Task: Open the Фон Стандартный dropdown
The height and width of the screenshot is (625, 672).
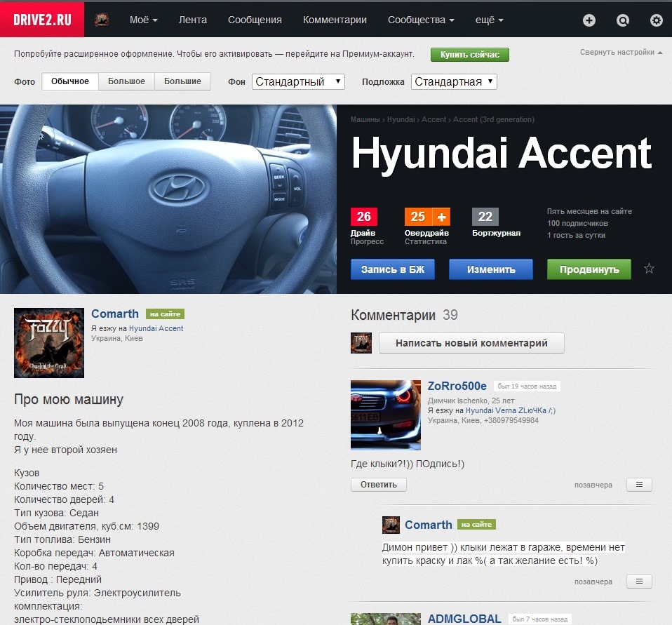Action: pos(298,81)
